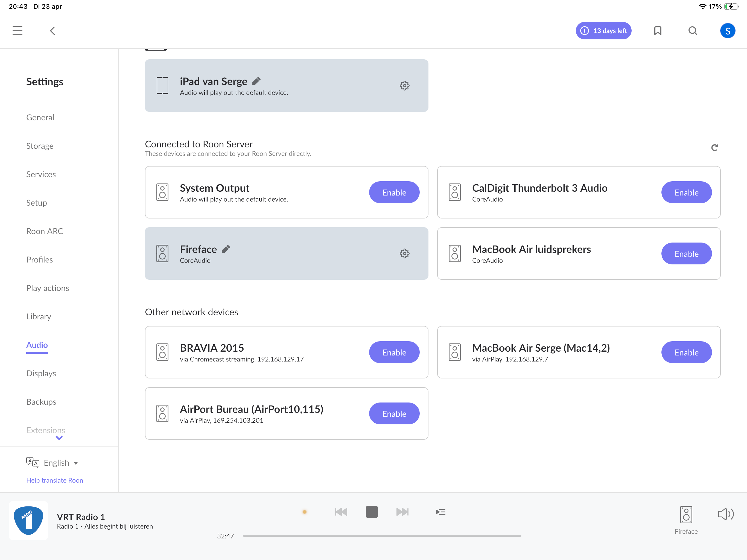The image size is (747, 560).
Task: Open the play queue icon
Action: (x=441, y=512)
